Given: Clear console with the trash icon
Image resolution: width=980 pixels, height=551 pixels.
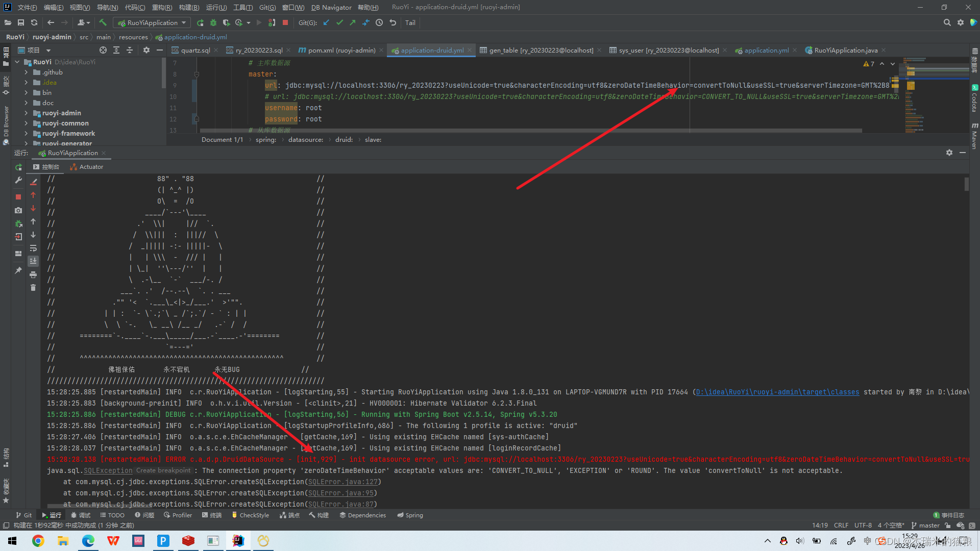Looking at the screenshot, I should (33, 288).
